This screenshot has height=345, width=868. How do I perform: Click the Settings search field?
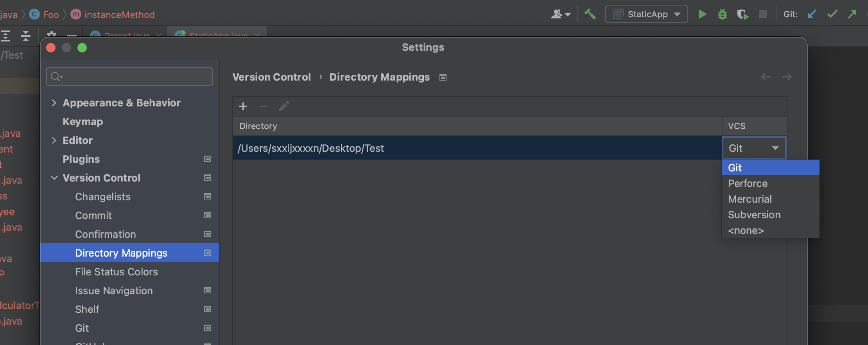point(129,77)
